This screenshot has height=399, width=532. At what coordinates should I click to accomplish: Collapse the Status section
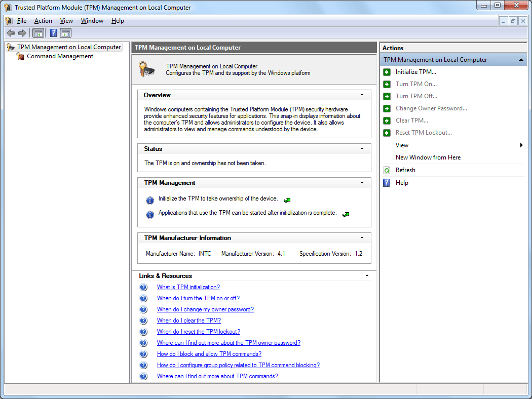pos(362,148)
